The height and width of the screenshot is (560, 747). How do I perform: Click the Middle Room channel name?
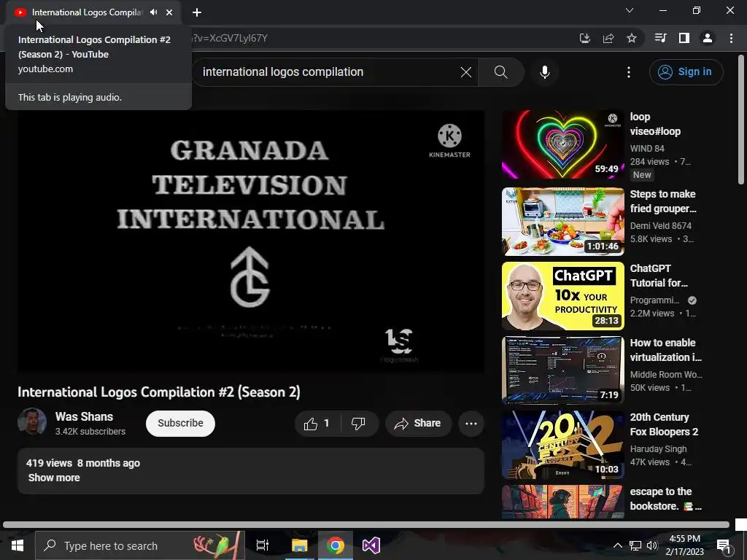666,375
